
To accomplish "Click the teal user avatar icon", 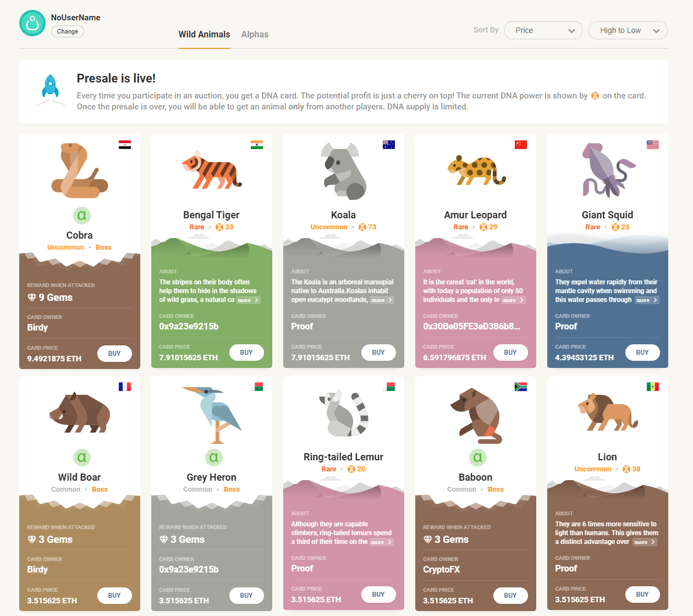I will point(32,23).
